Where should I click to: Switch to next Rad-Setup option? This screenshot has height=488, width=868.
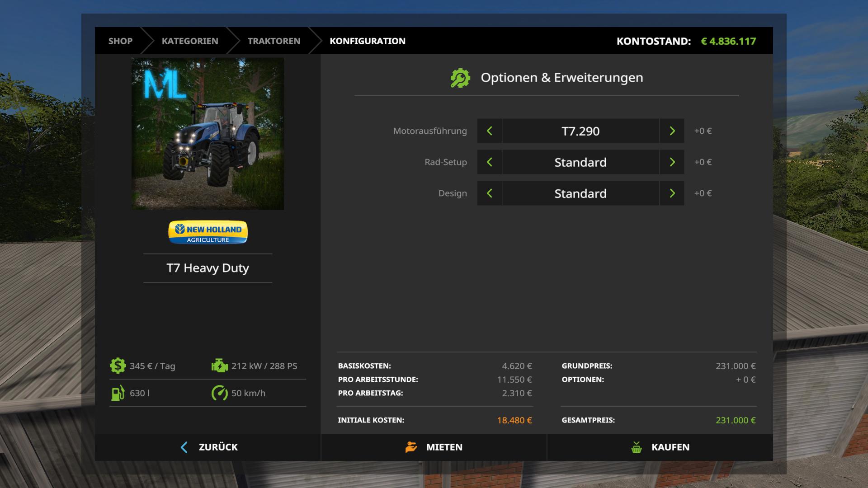[672, 162]
